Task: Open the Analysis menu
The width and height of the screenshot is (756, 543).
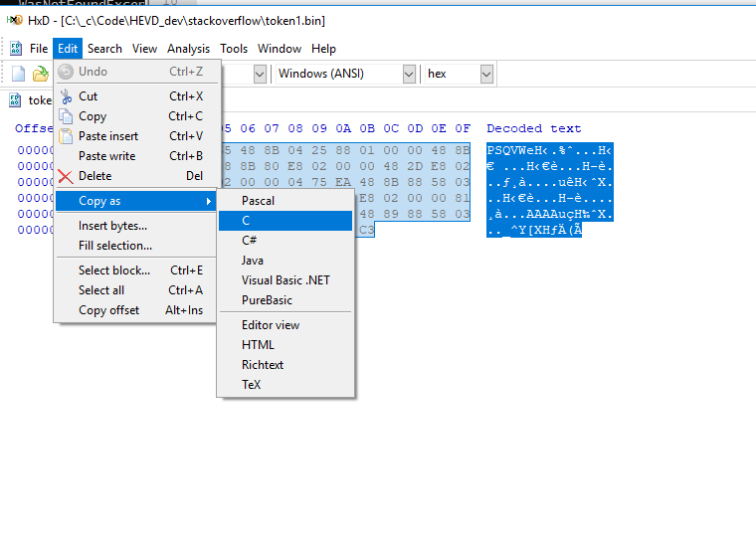Action: [x=189, y=49]
